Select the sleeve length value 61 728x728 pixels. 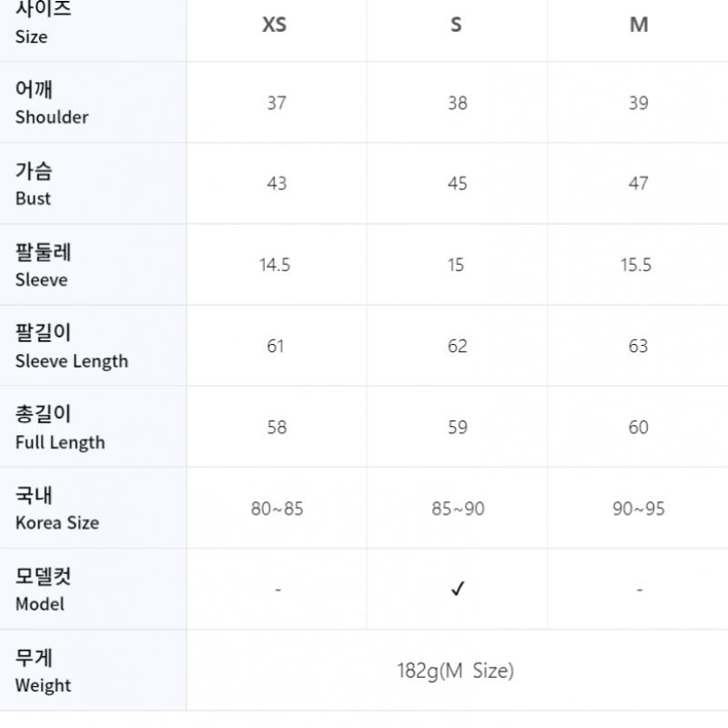276,347
